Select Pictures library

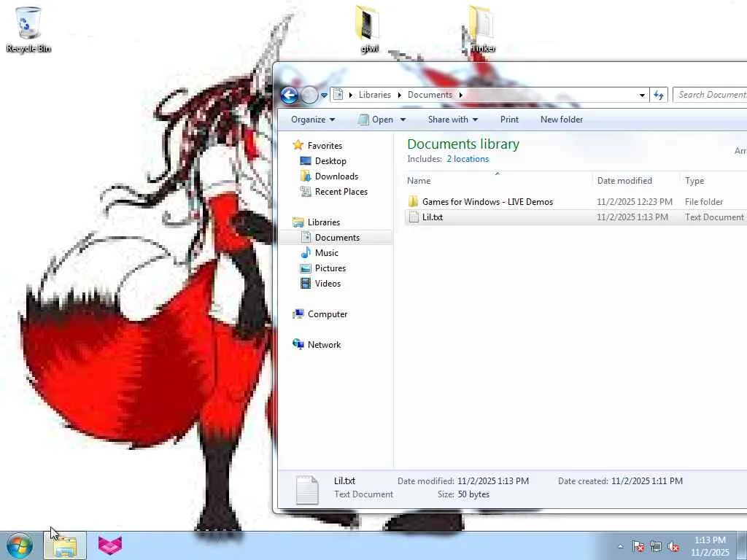tap(330, 268)
